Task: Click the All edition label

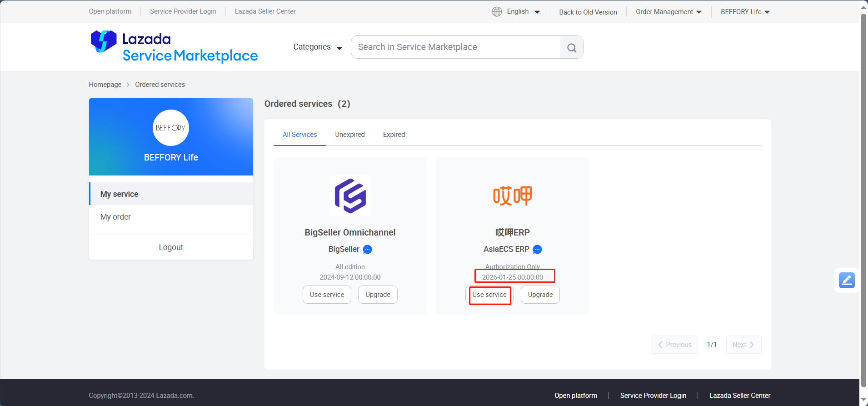Action: pyautogui.click(x=350, y=267)
